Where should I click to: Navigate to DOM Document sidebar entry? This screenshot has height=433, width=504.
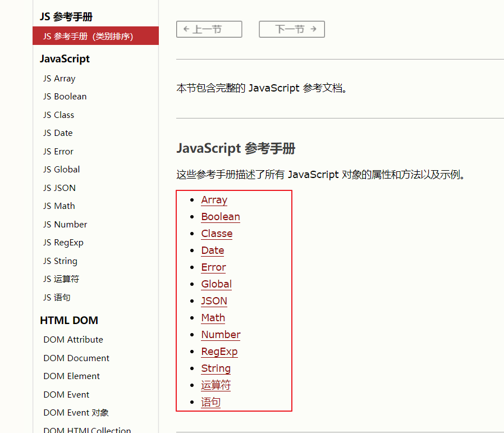click(x=76, y=358)
